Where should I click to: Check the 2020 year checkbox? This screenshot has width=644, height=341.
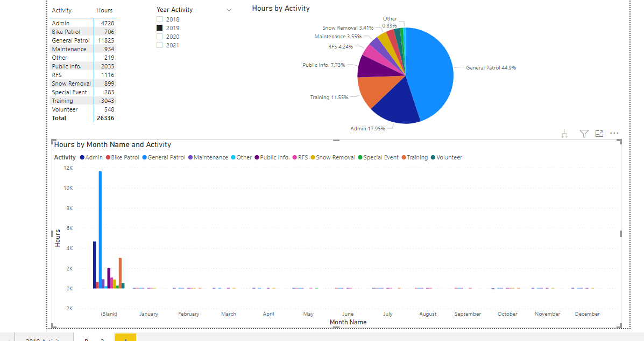[x=159, y=37]
